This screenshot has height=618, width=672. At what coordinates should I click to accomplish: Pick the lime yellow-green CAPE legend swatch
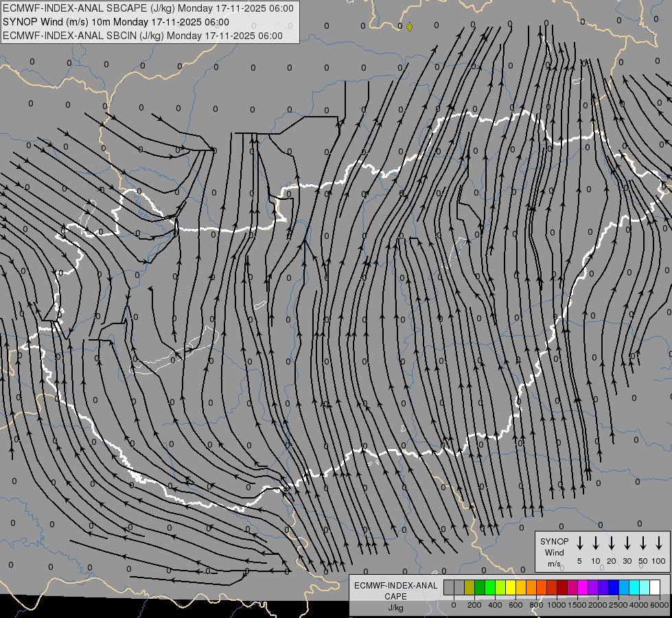500,587
